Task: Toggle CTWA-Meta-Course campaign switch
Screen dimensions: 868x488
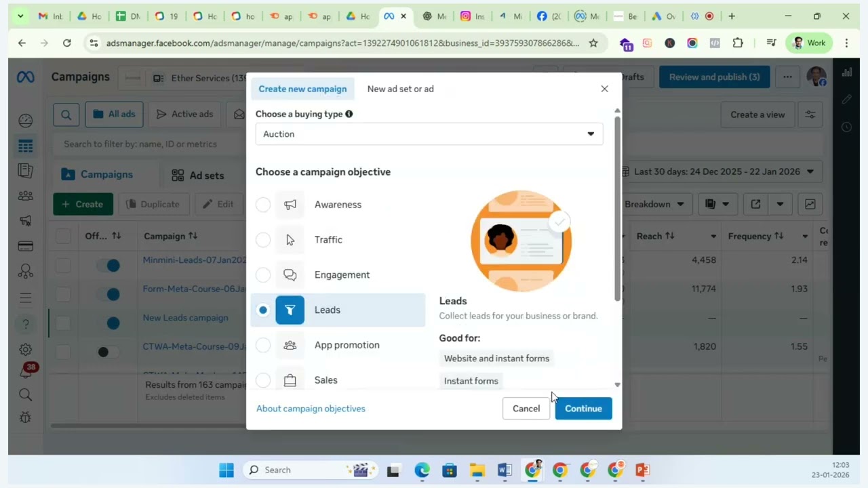Action: click(x=108, y=352)
